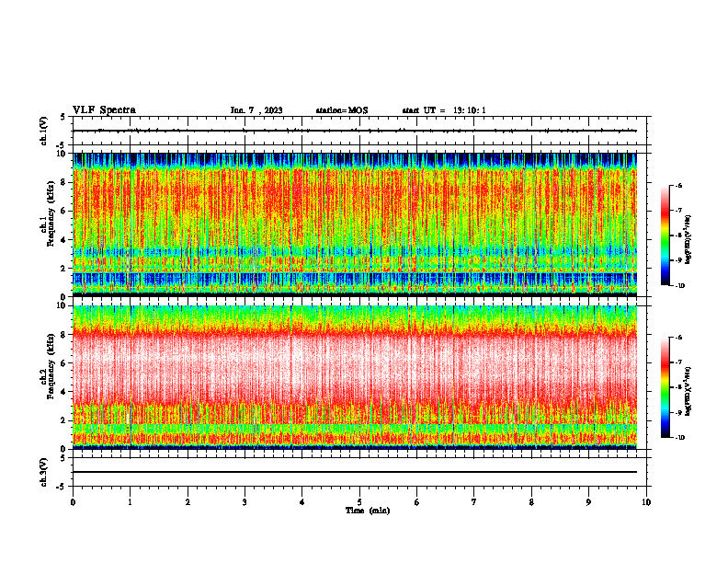This screenshot has height=563, width=728.
Task: Click the "-10" label on ch.2 color scale
Action: (680, 438)
